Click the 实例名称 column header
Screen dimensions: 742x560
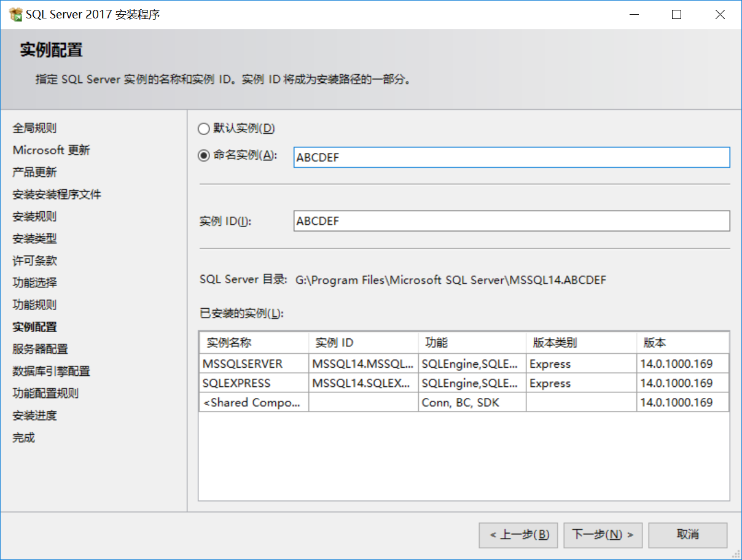pyautogui.click(x=254, y=343)
